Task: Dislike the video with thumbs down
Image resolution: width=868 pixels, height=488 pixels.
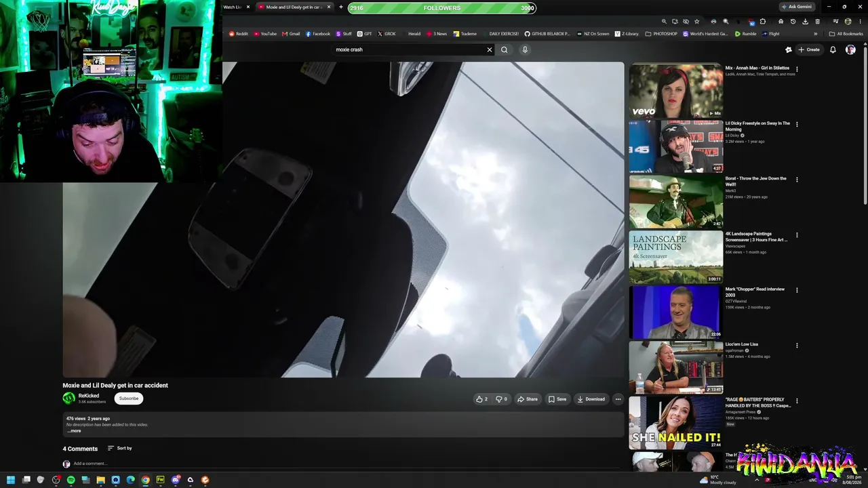Action: (502, 399)
